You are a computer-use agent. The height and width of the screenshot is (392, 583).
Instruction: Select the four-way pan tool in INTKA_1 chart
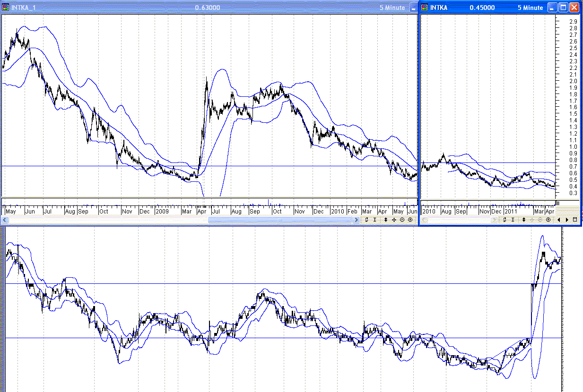[394, 220]
